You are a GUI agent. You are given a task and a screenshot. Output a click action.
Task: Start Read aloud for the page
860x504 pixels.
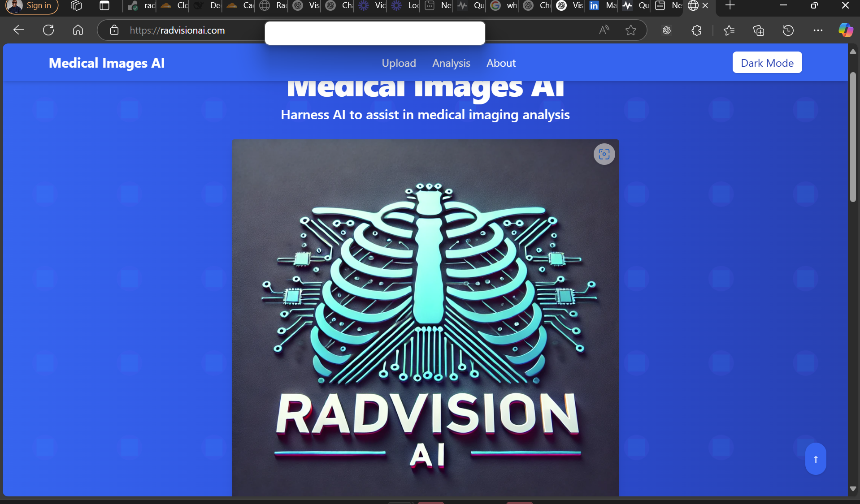(x=603, y=30)
